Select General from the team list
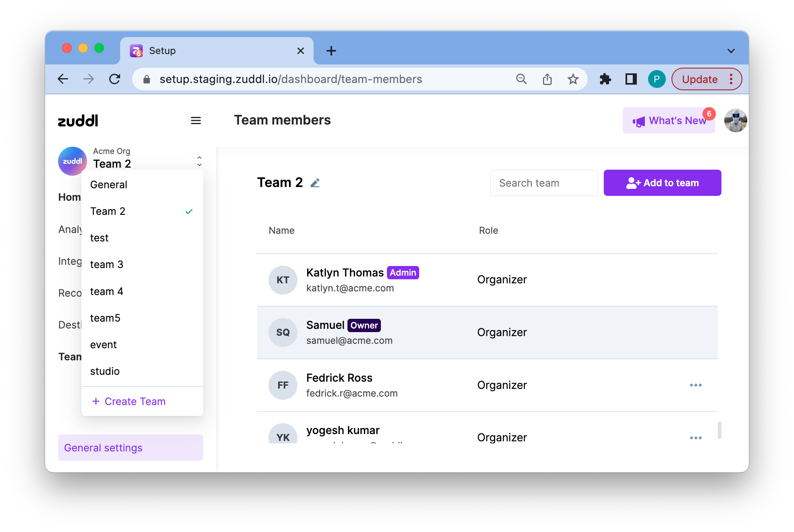 click(109, 185)
